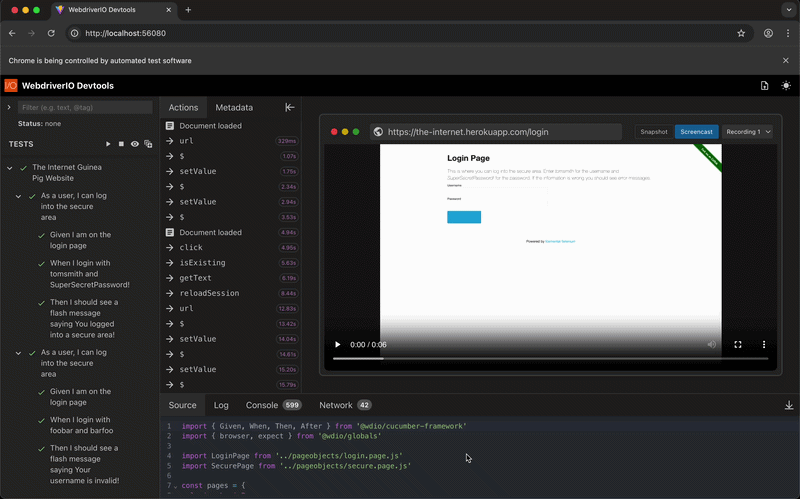Click the document file icon in header
This screenshot has width=800, height=499.
[764, 86]
